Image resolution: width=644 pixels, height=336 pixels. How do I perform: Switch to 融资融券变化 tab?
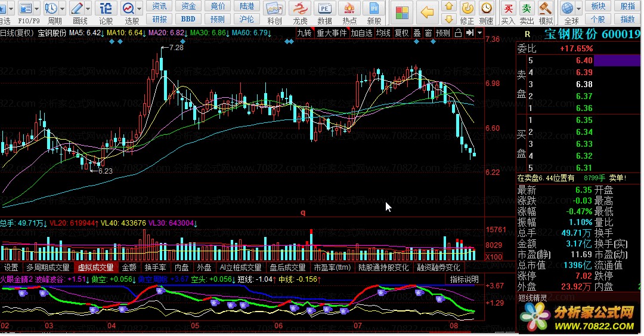(x=438, y=267)
